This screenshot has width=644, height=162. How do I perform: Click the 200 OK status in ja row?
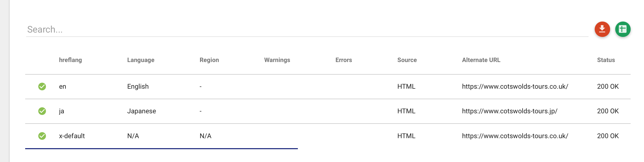608,111
